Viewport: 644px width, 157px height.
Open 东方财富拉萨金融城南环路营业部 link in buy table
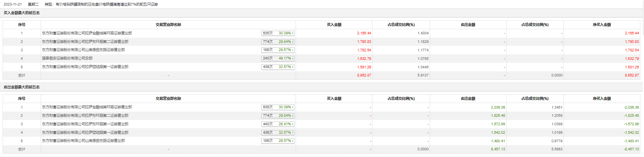pos(87,33)
